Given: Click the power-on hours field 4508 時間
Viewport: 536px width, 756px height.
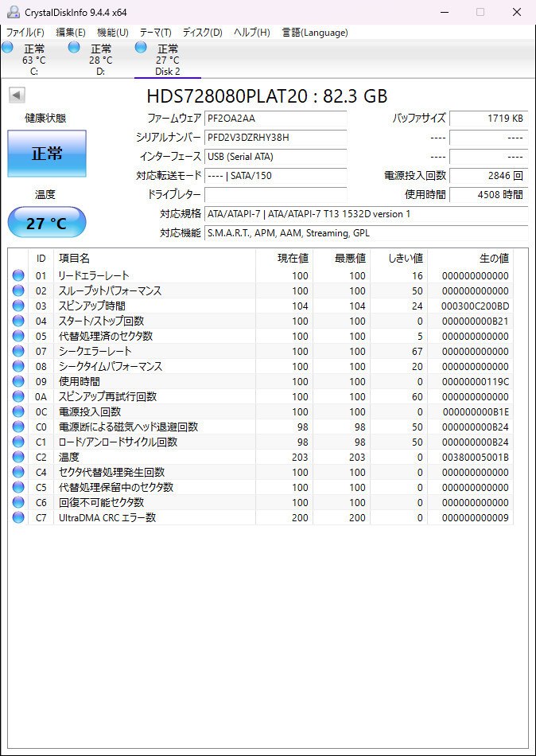Looking at the screenshot, I should click(x=489, y=195).
